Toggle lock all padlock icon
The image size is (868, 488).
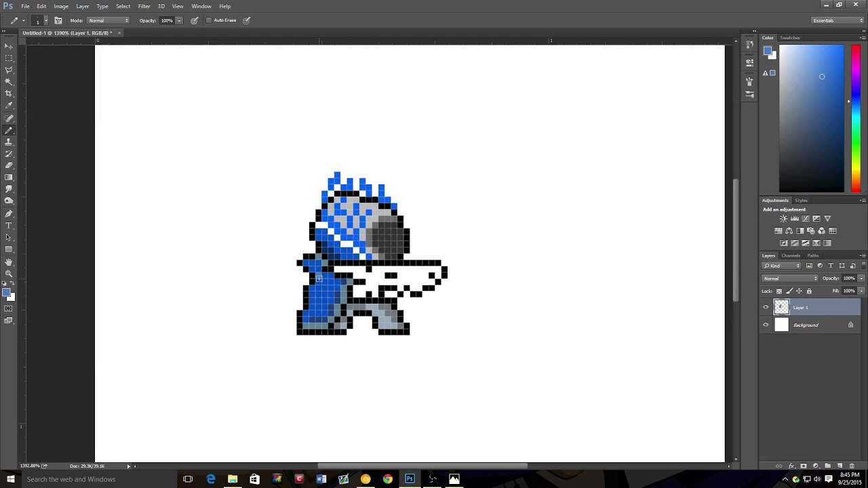point(809,291)
